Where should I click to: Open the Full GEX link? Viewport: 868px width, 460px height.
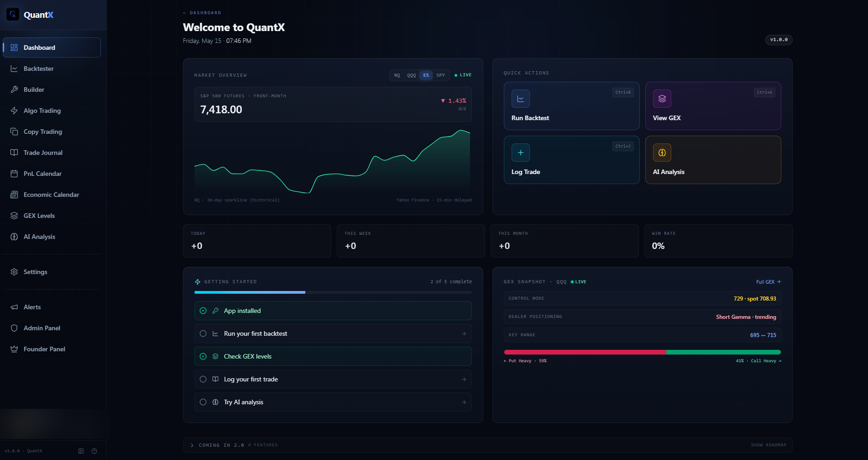769,282
